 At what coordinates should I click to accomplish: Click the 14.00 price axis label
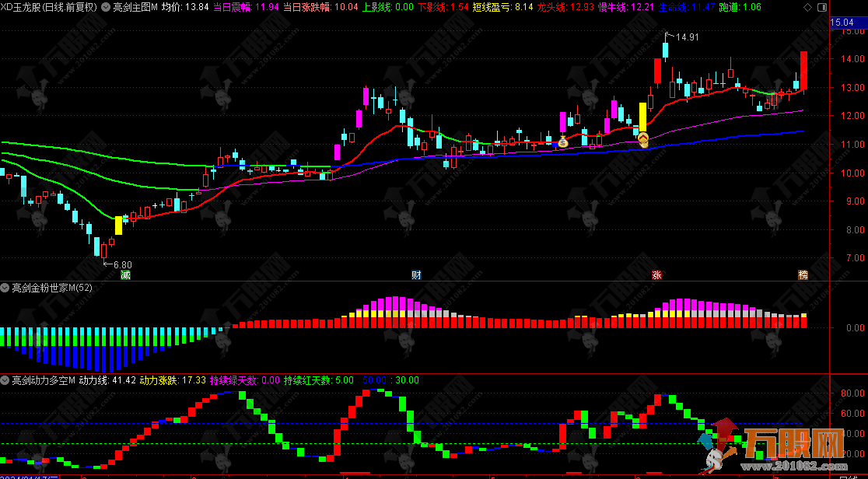coord(852,58)
